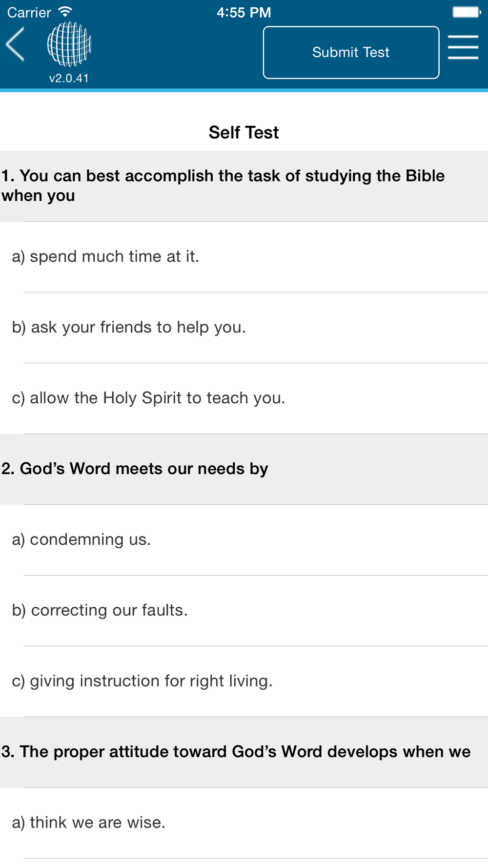Tap the battery indicator icon
Image resolution: width=488 pixels, height=868 pixels.
pyautogui.click(x=466, y=12)
